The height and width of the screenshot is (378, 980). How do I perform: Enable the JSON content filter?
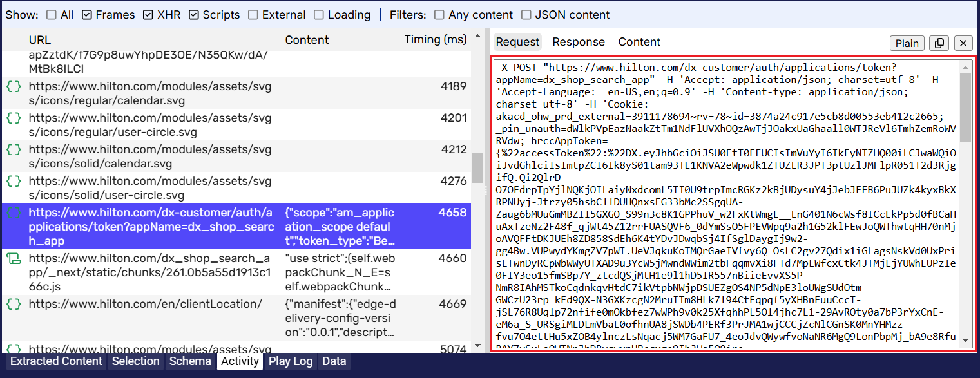(526, 15)
